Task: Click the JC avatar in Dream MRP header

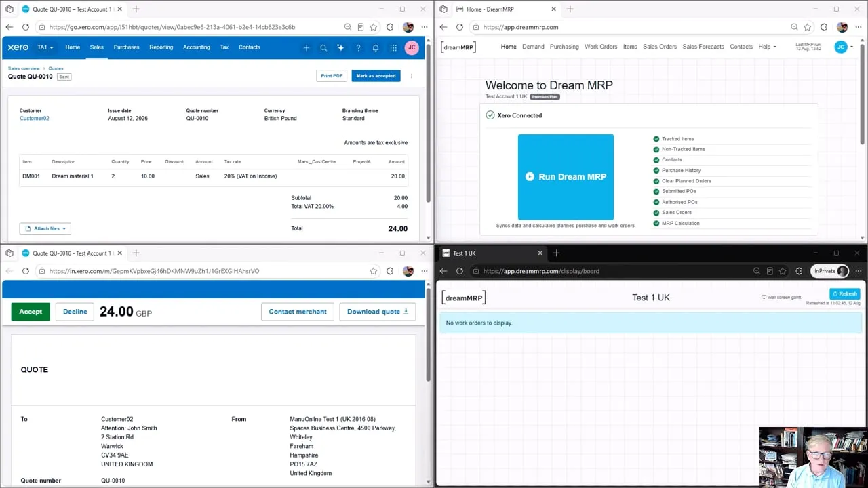Action: coord(841,47)
